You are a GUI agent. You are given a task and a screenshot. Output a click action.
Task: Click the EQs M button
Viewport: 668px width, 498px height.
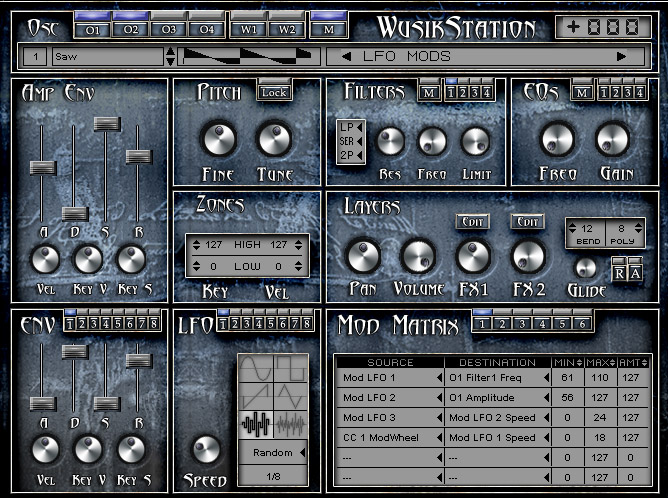pos(582,89)
